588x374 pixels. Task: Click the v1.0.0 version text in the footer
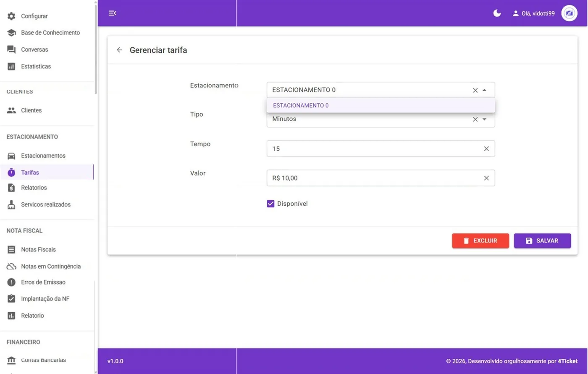(115, 361)
